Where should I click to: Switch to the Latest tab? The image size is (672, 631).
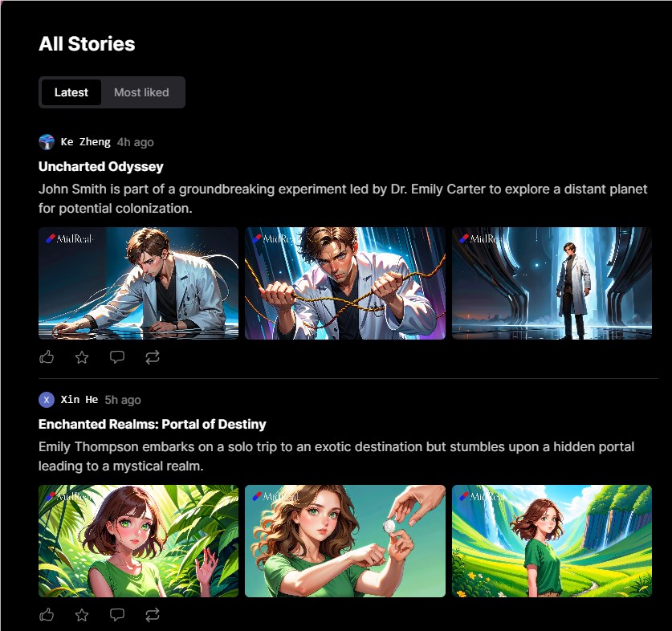click(71, 92)
